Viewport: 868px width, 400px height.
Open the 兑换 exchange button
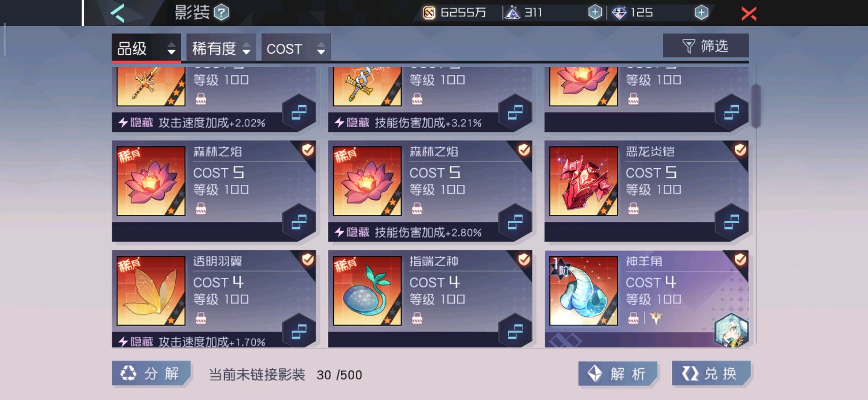(x=711, y=373)
